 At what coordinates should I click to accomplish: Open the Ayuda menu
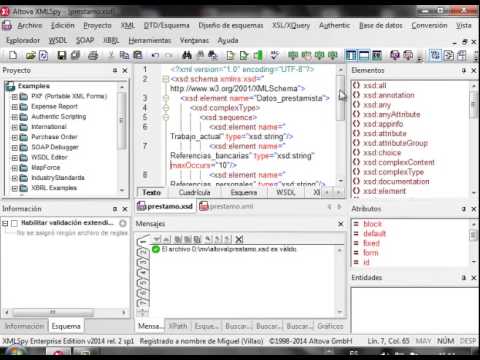[x=228, y=40]
